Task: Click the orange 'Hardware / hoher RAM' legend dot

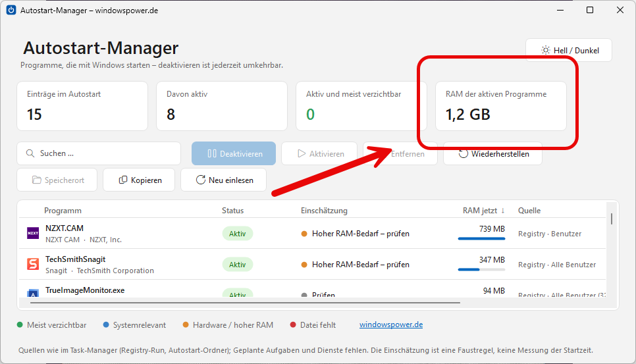Action: pos(186,325)
